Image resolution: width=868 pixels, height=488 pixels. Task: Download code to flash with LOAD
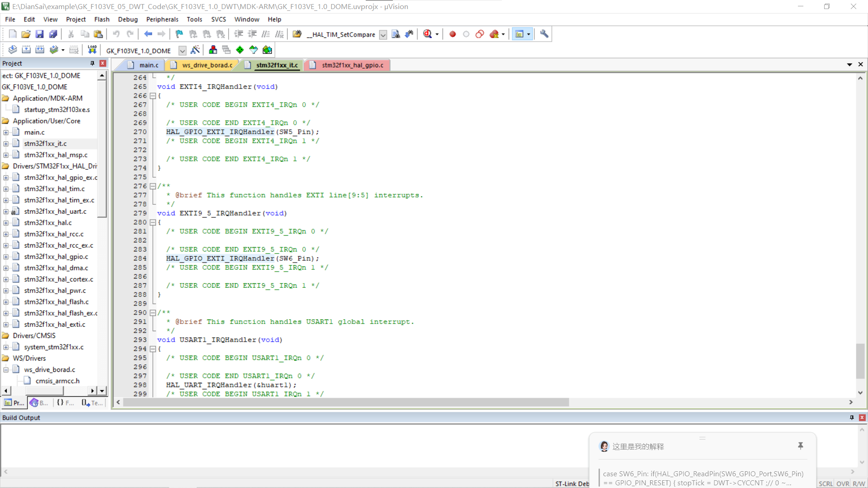coord(92,50)
